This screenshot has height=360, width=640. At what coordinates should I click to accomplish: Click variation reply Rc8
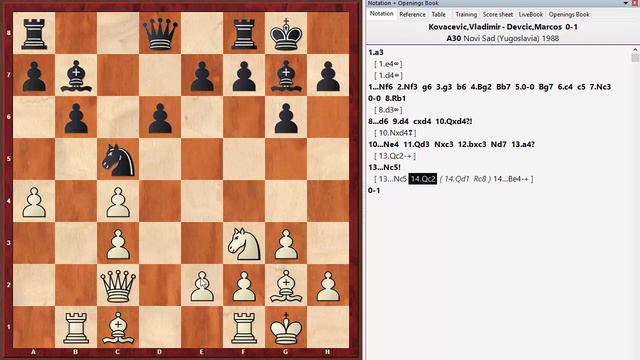480,179
